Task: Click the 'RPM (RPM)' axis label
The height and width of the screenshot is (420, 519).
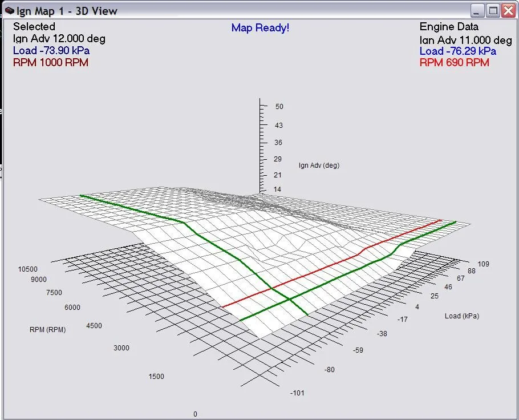Action: [47, 330]
